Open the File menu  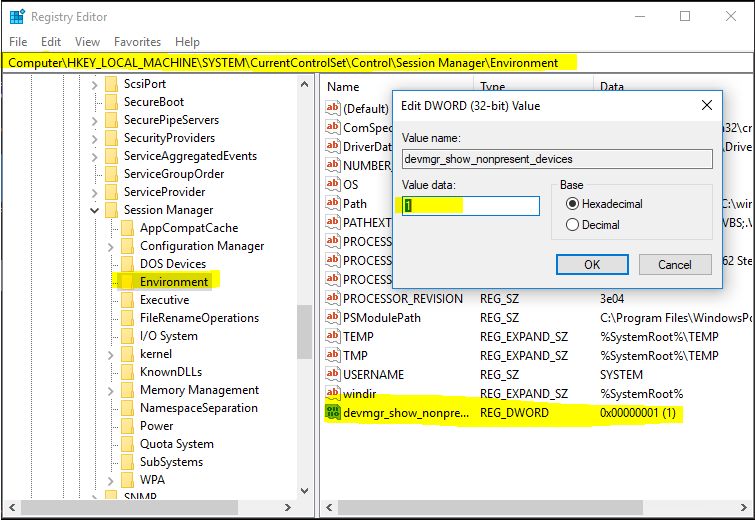[18, 42]
